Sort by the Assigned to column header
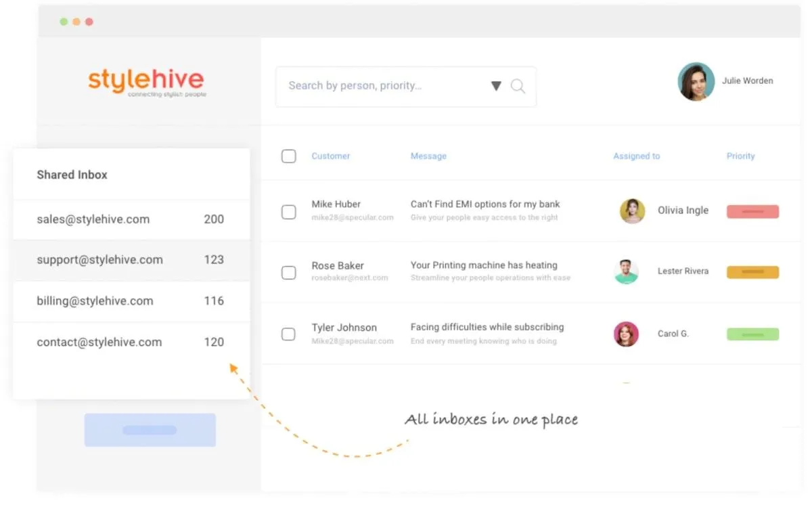This screenshot has height=507, width=812. [637, 156]
